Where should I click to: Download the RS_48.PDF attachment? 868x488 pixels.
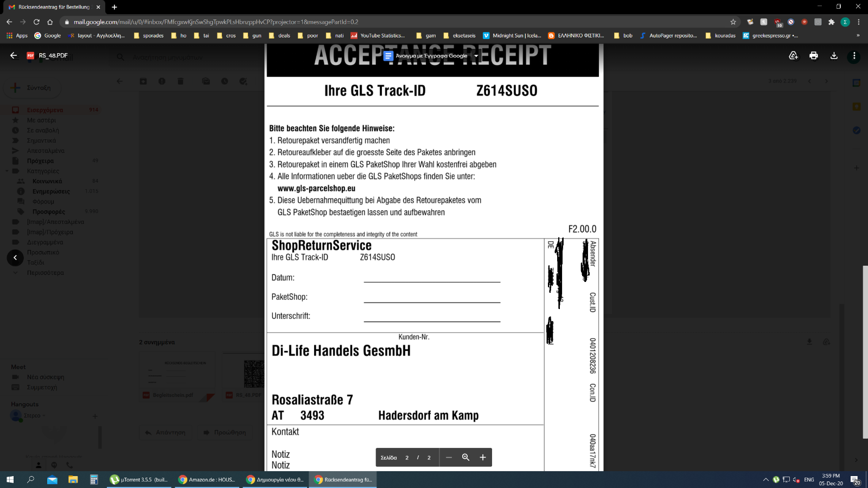tap(834, 55)
